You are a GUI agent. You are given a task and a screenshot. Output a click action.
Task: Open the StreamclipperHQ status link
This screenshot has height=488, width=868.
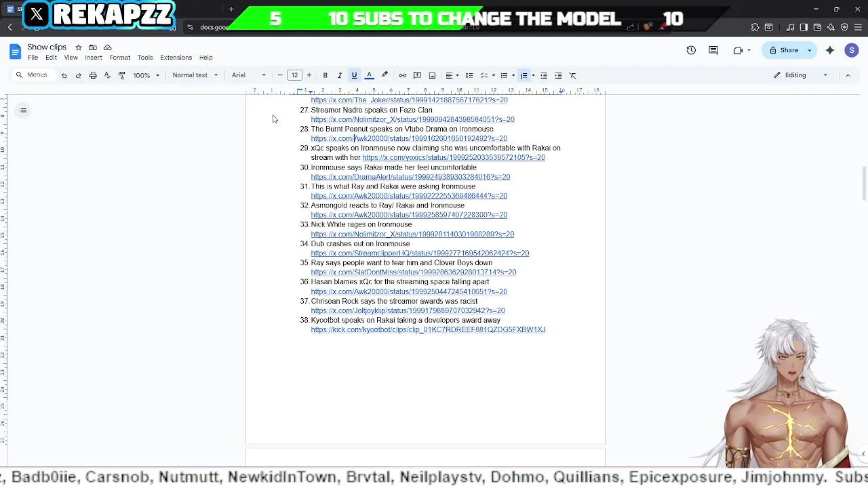pos(420,253)
